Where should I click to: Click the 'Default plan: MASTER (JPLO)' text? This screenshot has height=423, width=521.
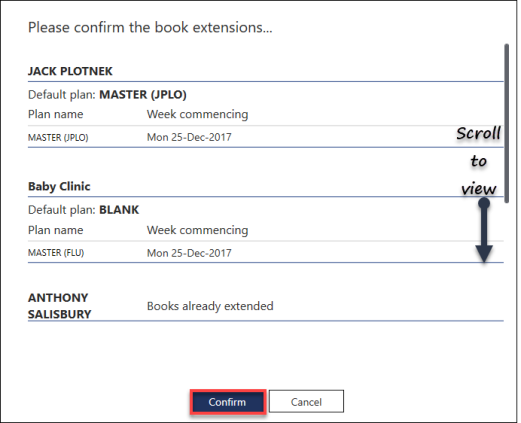(x=107, y=95)
